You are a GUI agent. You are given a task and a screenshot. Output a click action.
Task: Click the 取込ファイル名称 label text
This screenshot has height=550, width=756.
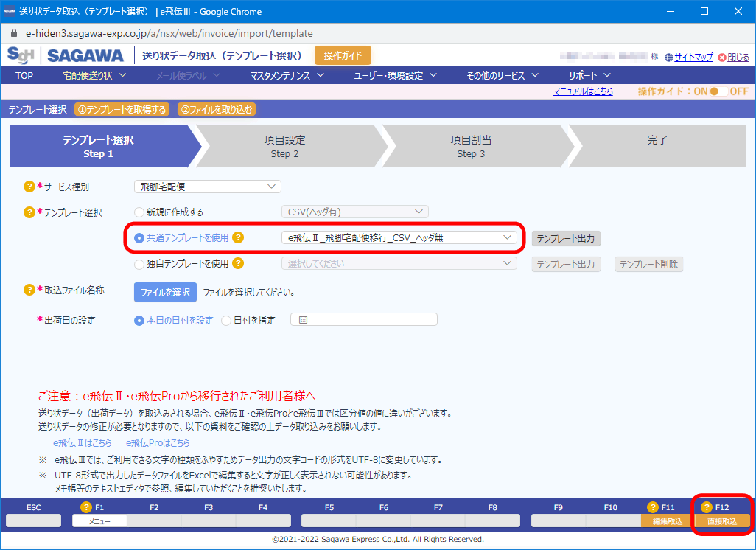click(74, 290)
